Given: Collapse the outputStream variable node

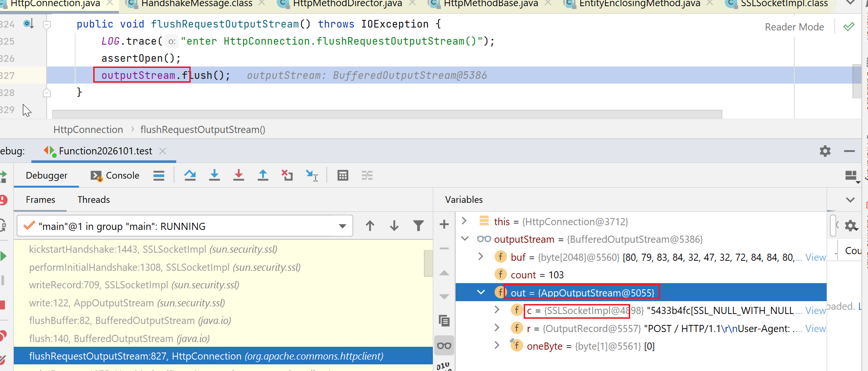Looking at the screenshot, I should (x=465, y=238).
